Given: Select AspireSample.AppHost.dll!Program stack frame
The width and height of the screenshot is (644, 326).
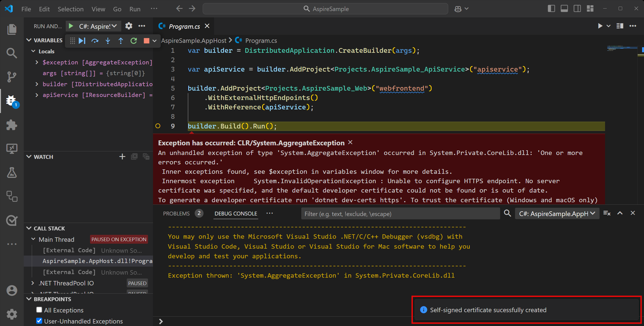Looking at the screenshot, I should tap(97, 261).
